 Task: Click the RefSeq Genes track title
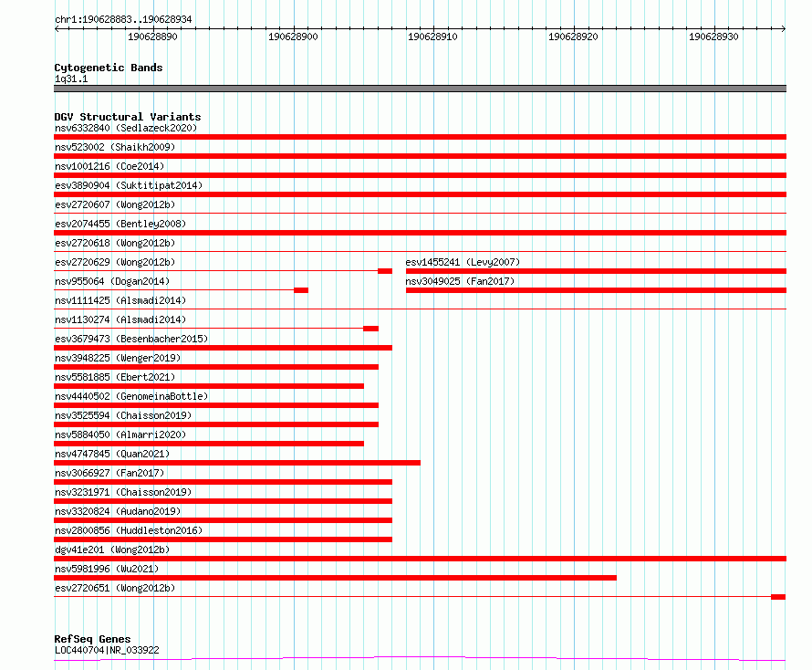point(92,640)
